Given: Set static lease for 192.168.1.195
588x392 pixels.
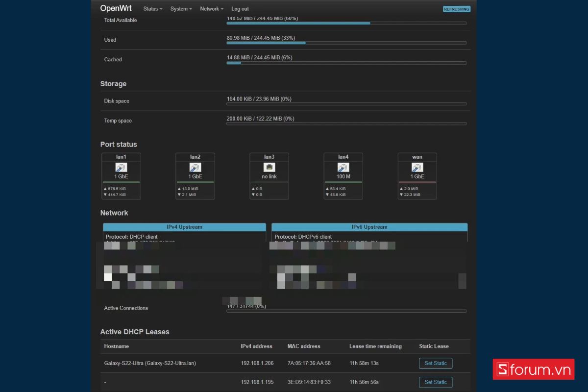Looking at the screenshot, I should 436,382.
